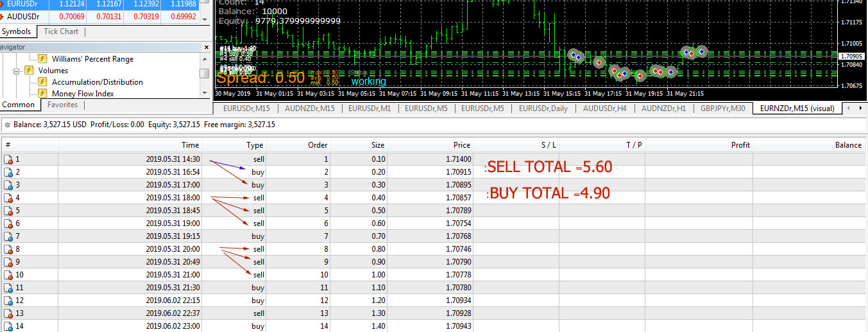Click the S / L column header
The image size is (868, 332).
pos(516,145)
